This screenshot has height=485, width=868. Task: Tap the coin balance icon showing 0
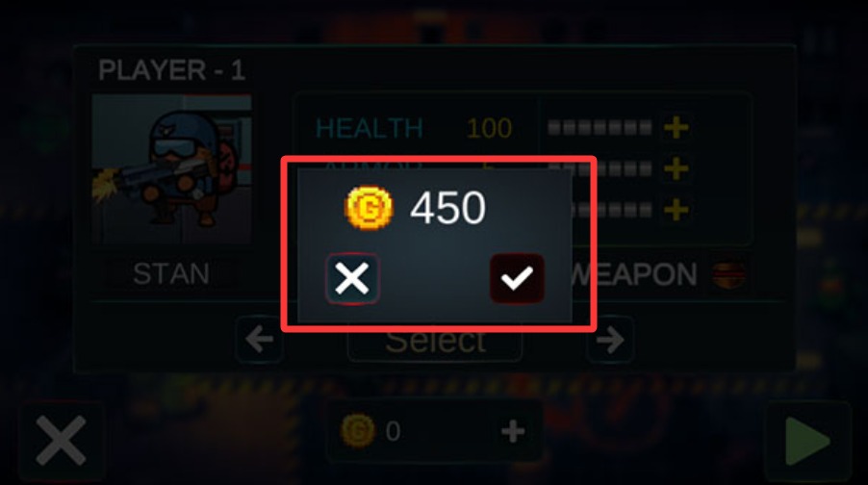tap(357, 431)
